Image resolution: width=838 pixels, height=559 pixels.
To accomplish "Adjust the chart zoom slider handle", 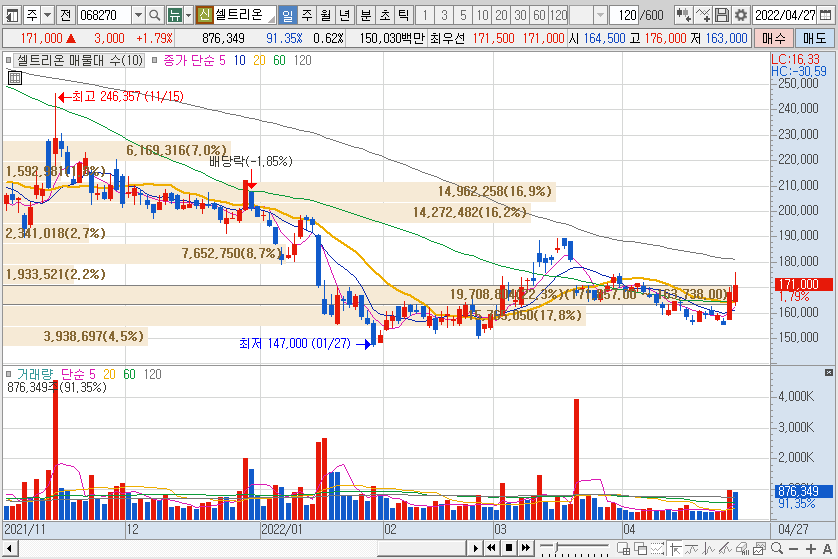I will coord(556,547).
